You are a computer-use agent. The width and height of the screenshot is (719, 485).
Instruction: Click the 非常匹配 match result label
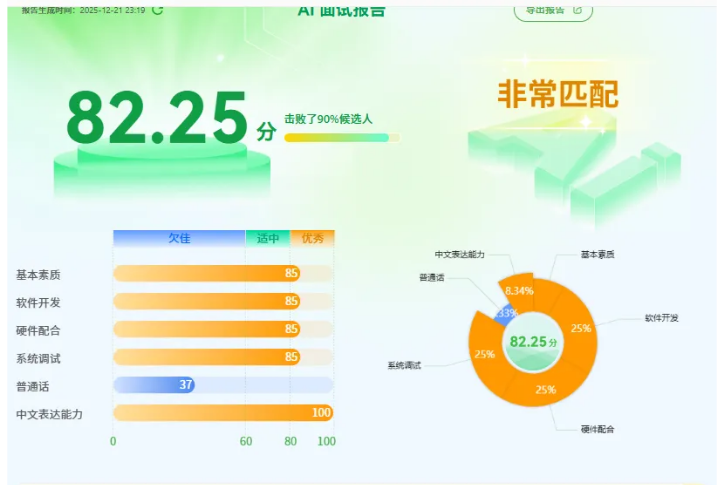click(x=557, y=94)
